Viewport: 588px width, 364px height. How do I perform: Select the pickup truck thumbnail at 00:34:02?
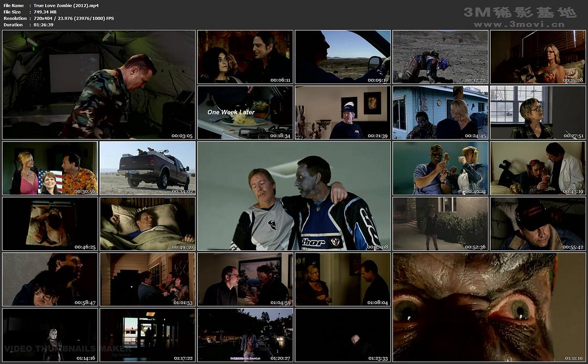[147, 168]
